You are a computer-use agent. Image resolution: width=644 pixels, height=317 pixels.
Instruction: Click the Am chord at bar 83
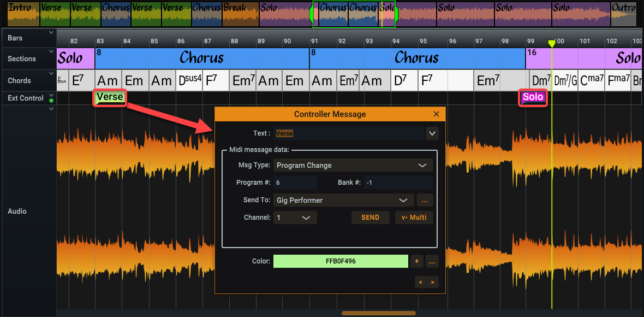109,80
